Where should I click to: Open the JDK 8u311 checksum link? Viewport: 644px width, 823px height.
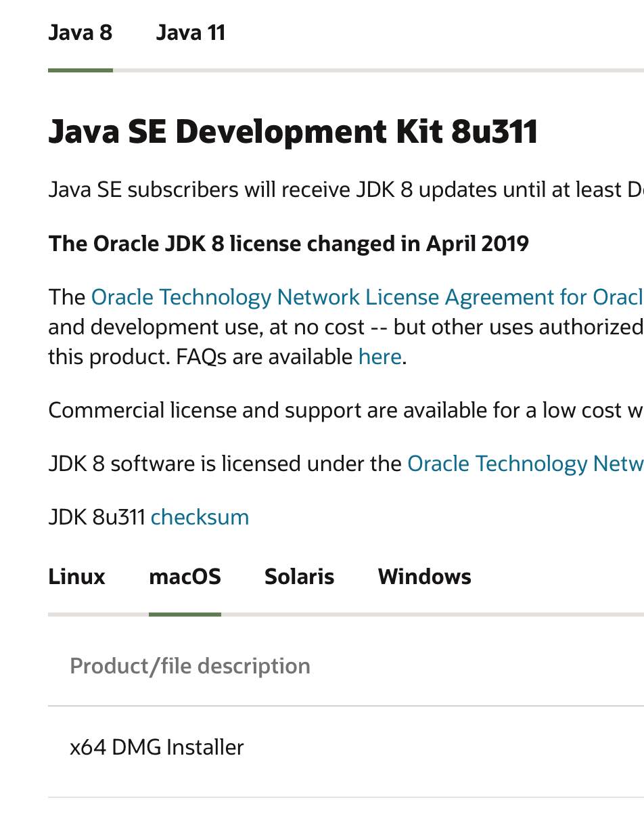200,517
